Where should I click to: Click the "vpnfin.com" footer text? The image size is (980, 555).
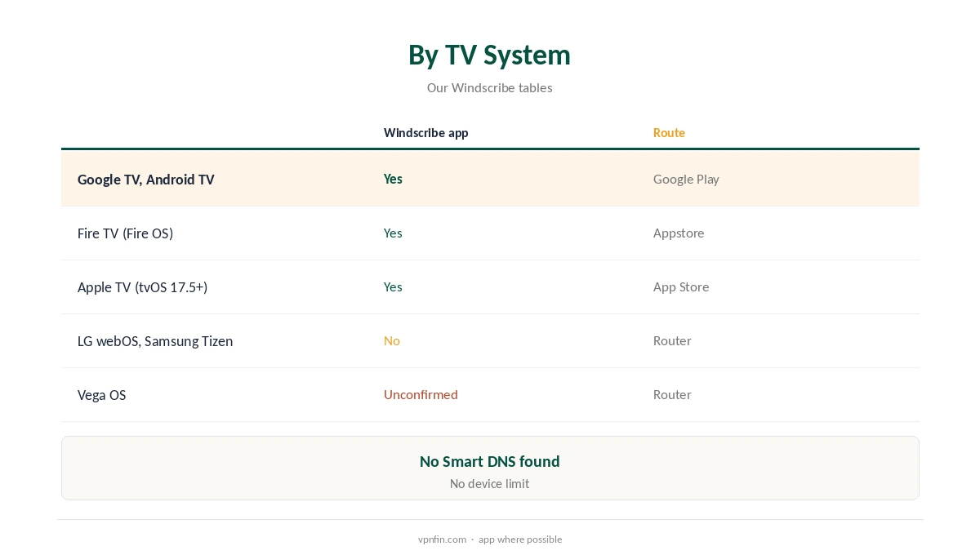(x=442, y=539)
